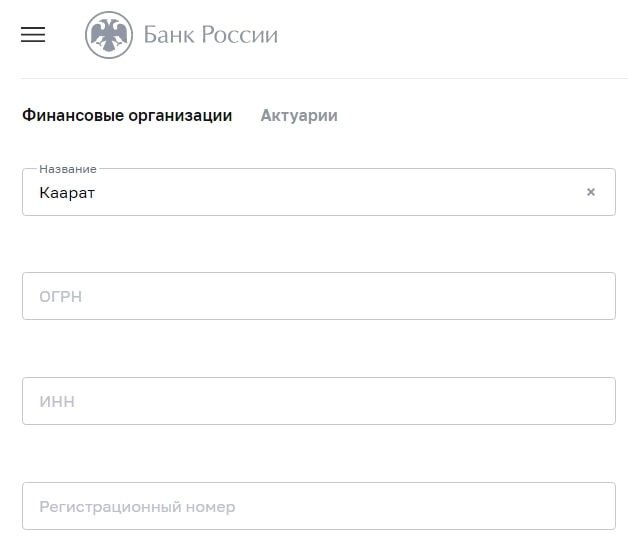Switch to the Актуарии tab
Image resolution: width=628 pixels, height=545 pixels.
[x=299, y=116]
